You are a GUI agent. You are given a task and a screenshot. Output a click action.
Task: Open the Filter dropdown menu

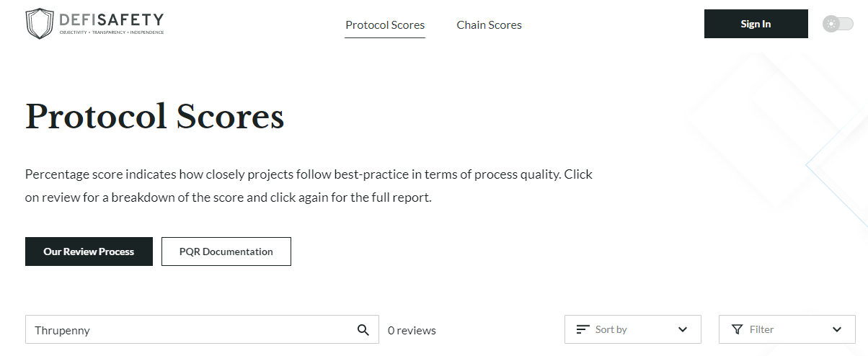pyautogui.click(x=787, y=329)
